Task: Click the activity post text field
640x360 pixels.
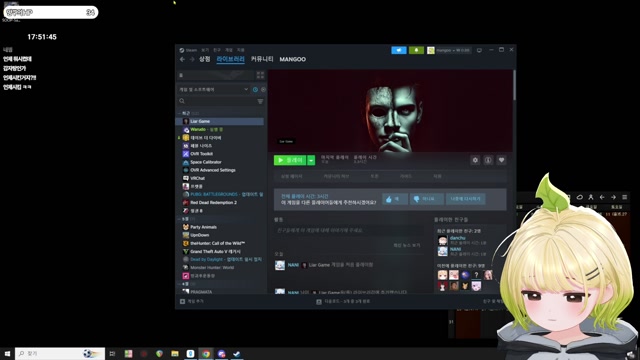Action: point(349,230)
